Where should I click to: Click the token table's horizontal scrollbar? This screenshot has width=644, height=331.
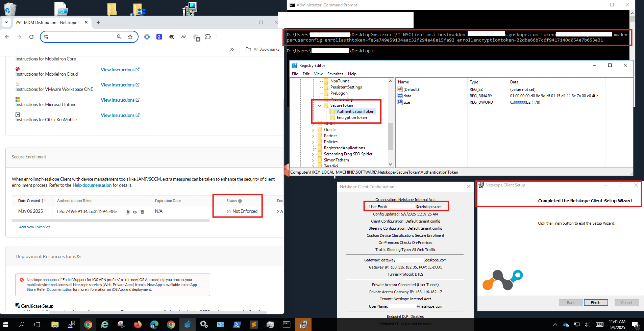coord(111,220)
